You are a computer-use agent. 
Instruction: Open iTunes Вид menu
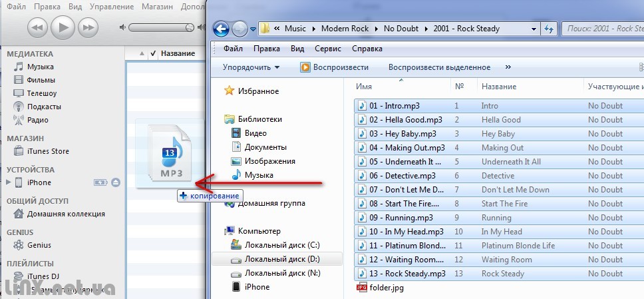74,7
